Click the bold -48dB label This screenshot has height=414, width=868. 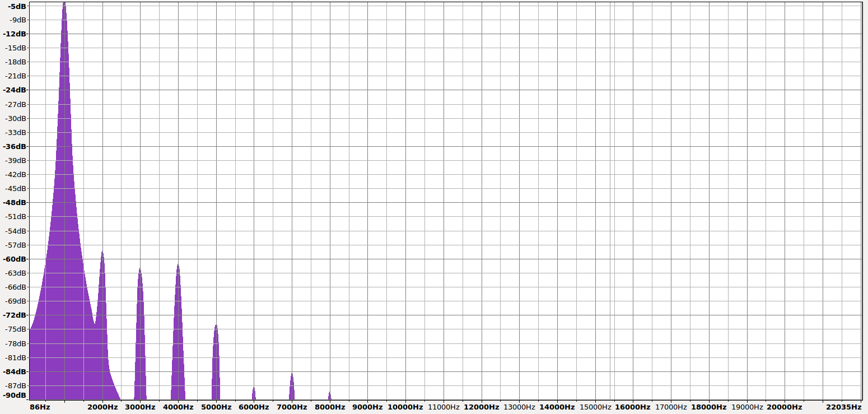point(15,202)
